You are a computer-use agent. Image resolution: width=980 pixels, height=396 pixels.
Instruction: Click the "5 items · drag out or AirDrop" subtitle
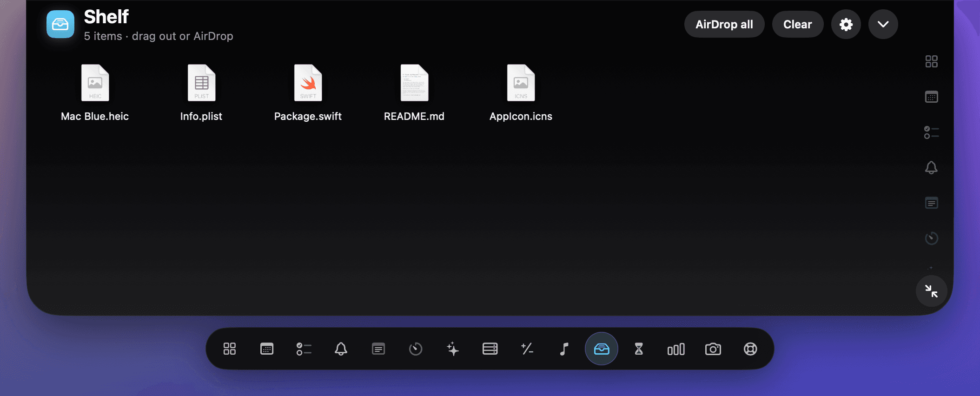[x=159, y=36]
